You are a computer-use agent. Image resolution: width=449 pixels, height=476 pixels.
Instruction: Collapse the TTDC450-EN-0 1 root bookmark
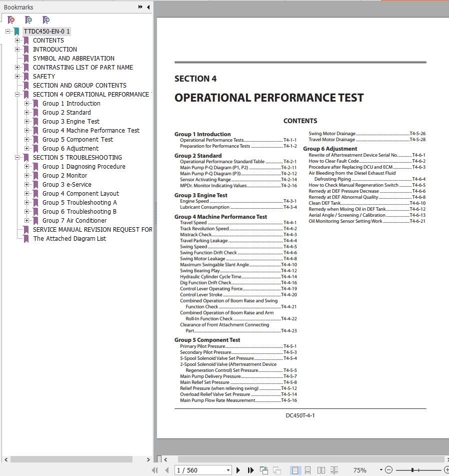click(8, 31)
